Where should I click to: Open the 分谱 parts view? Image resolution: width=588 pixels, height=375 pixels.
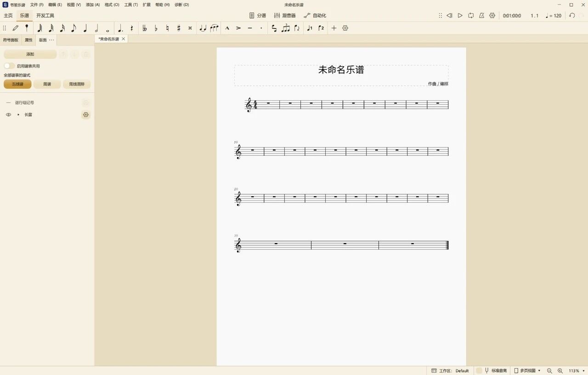click(x=258, y=16)
